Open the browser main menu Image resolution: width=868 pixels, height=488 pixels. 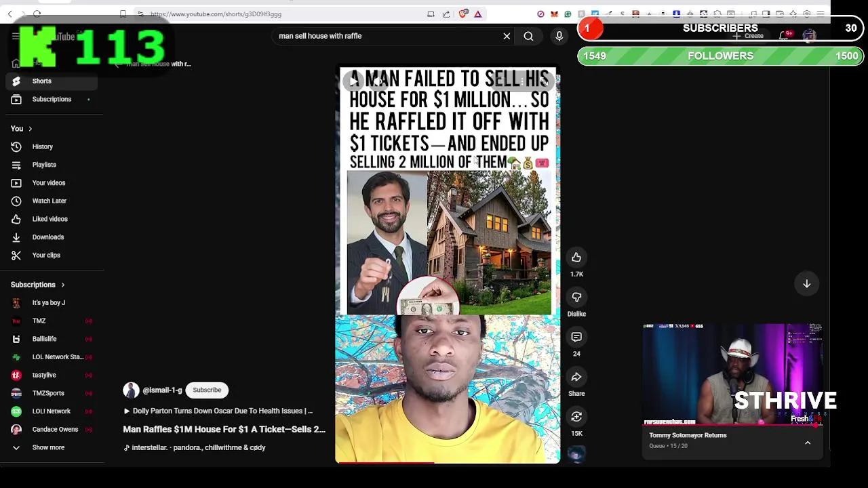tap(821, 14)
